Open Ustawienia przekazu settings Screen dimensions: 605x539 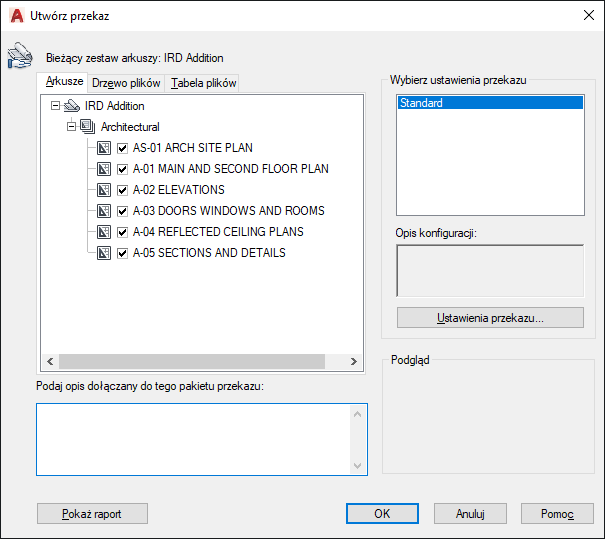(490, 318)
